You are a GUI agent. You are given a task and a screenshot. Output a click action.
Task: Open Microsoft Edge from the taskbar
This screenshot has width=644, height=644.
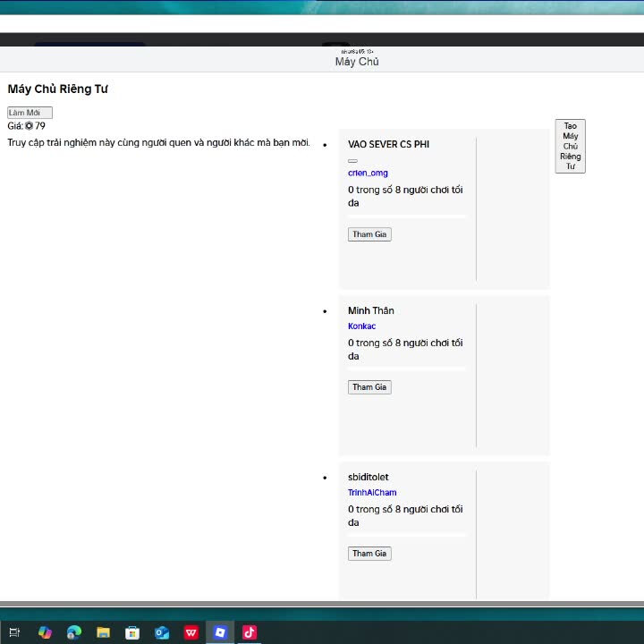(x=74, y=632)
